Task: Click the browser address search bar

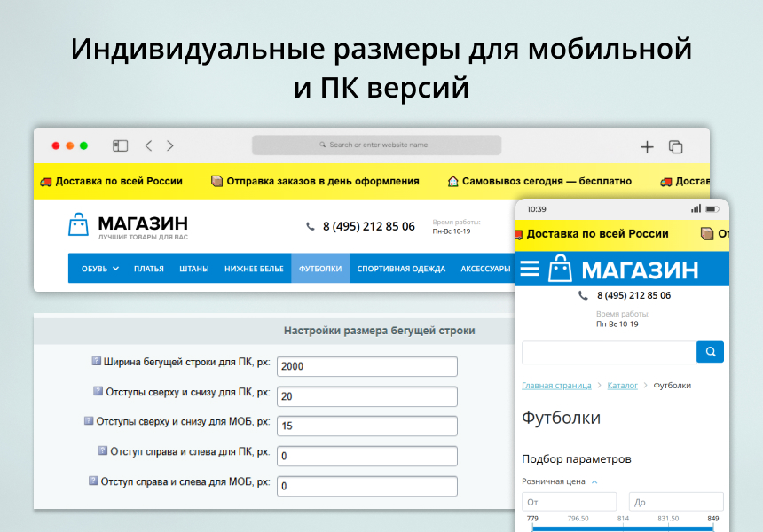Action: pos(376,145)
